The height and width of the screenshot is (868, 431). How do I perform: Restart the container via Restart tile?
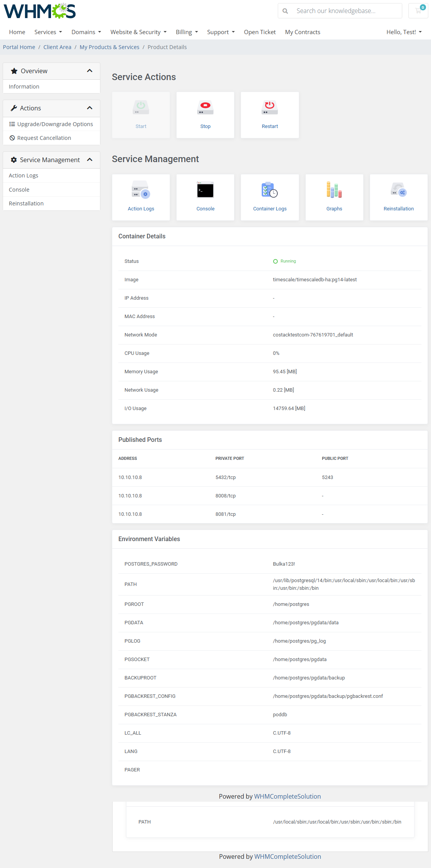point(270,115)
